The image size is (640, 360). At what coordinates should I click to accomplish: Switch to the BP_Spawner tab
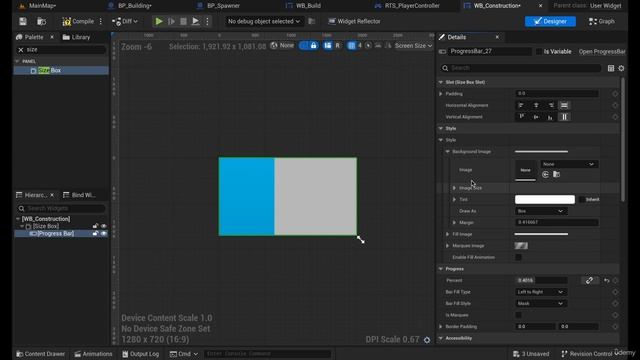(x=218, y=6)
